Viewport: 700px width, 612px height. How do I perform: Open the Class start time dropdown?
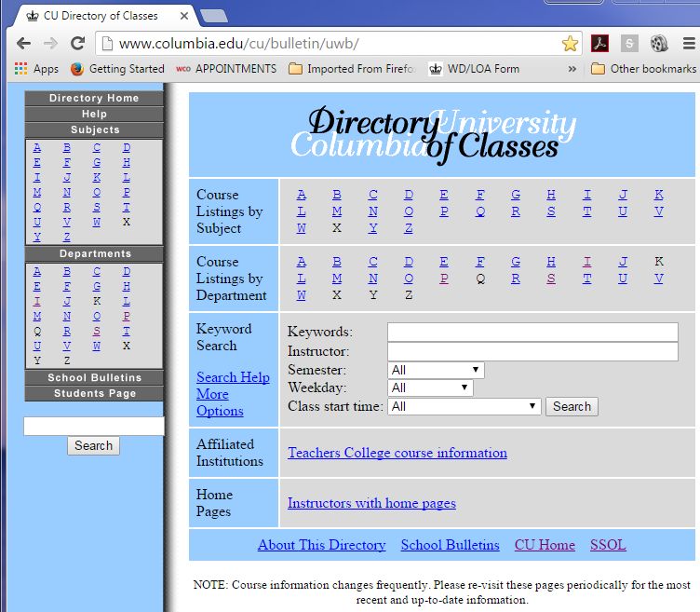click(x=464, y=406)
